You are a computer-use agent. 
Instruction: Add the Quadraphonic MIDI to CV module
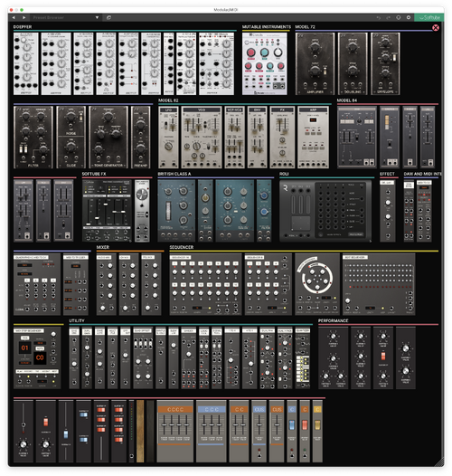pos(37,284)
